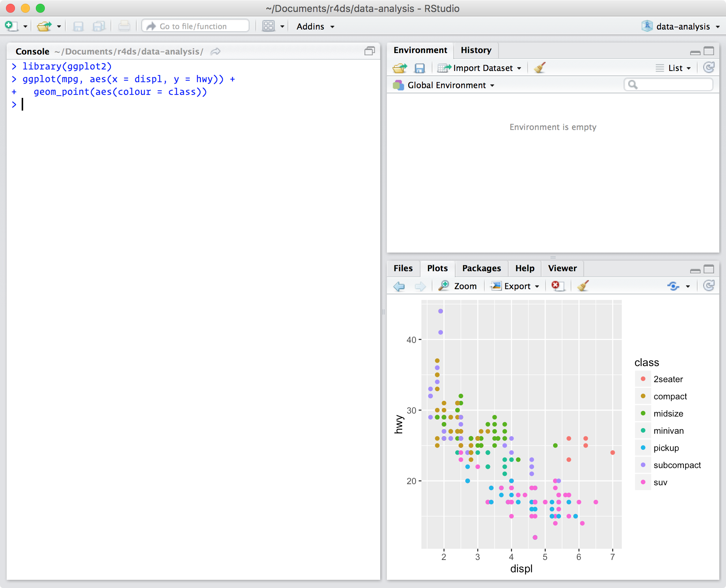Viewport: 726px width, 588px height.
Task: Open the Addins menu
Action: (x=315, y=27)
